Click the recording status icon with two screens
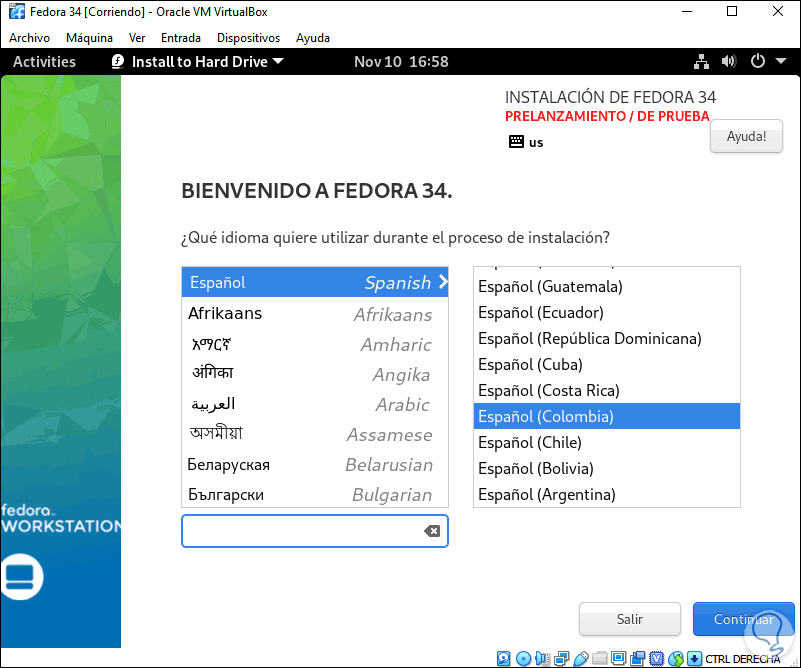Image resolution: width=801 pixels, height=668 pixels. click(x=638, y=658)
